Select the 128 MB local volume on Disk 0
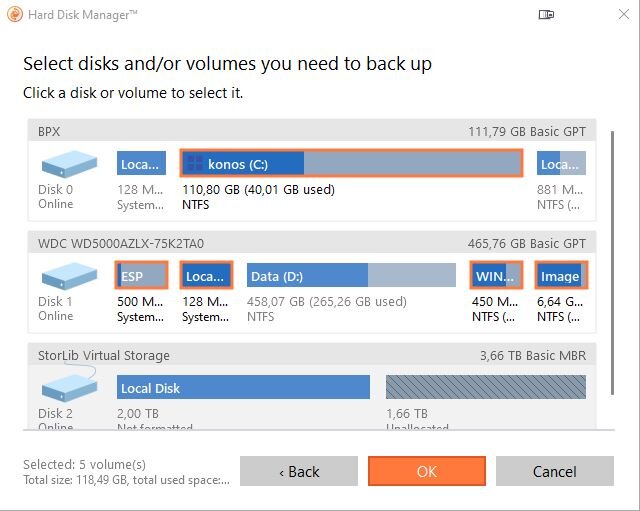Screen dimensions: 640x511 [x=141, y=164]
